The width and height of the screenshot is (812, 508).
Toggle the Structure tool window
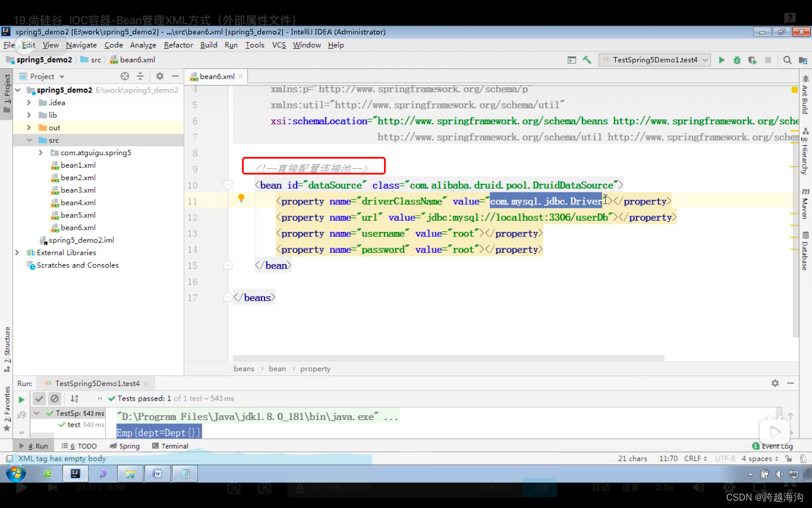click(x=7, y=349)
